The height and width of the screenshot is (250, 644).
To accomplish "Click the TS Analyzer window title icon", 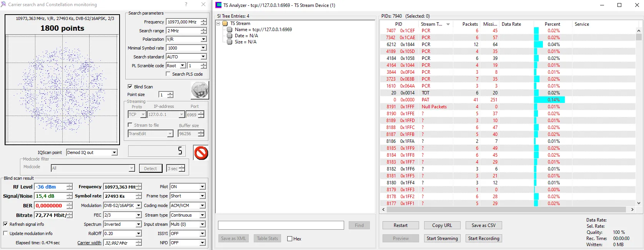I will (218, 5).
